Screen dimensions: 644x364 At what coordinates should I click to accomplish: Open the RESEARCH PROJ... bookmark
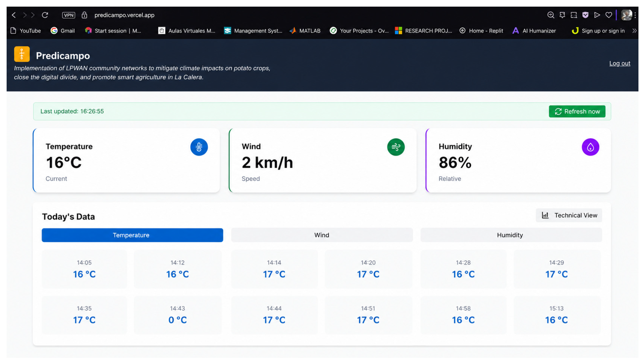pyautogui.click(x=423, y=31)
